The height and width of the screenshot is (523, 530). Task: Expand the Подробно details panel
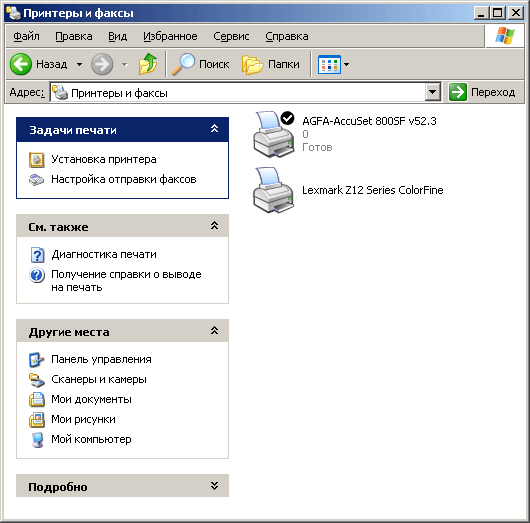[214, 486]
